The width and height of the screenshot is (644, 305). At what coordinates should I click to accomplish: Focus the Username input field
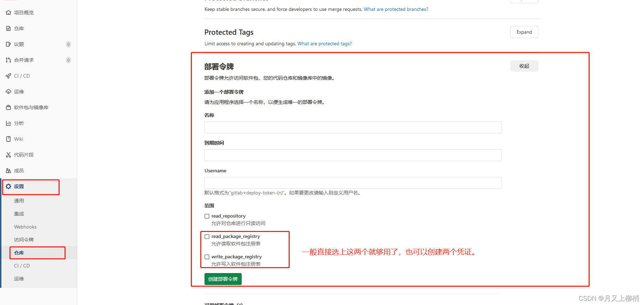click(353, 183)
